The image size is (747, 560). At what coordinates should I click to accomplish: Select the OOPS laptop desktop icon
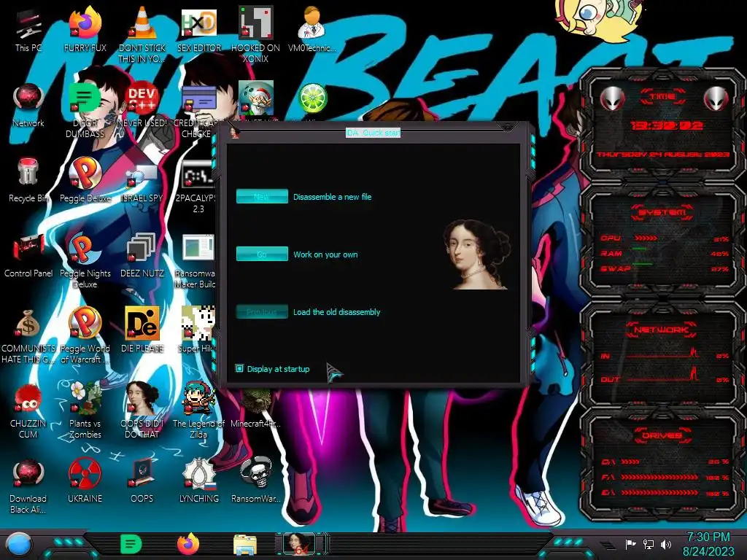(x=142, y=482)
